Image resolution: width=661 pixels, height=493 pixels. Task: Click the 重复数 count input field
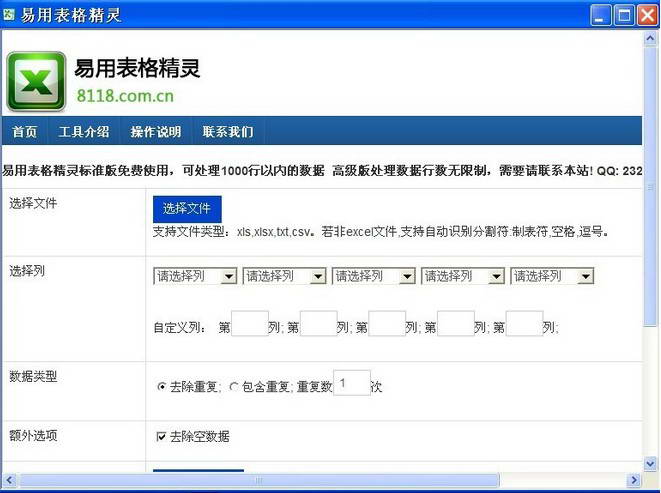352,383
